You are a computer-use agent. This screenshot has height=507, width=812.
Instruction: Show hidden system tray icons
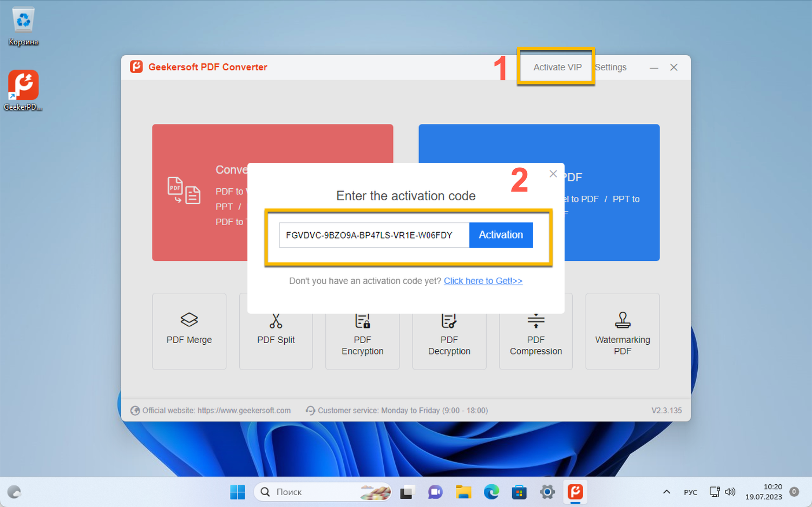click(x=667, y=492)
